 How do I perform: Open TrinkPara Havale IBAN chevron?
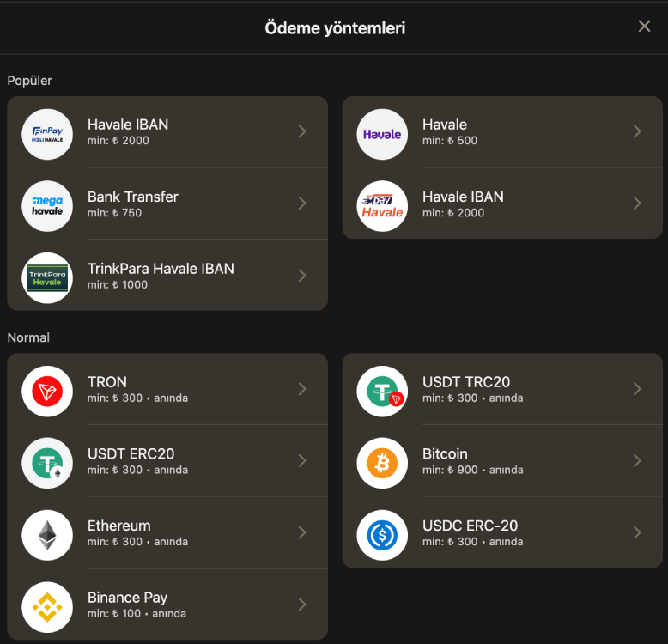point(302,275)
